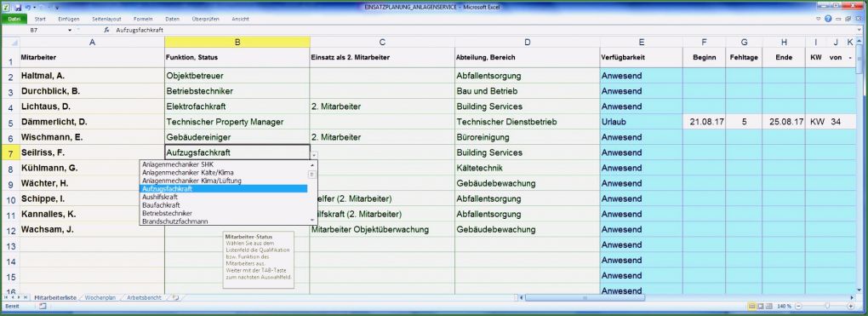868x316 pixels.
Task: Open the Daten ribbon tab
Action: pos(172,19)
